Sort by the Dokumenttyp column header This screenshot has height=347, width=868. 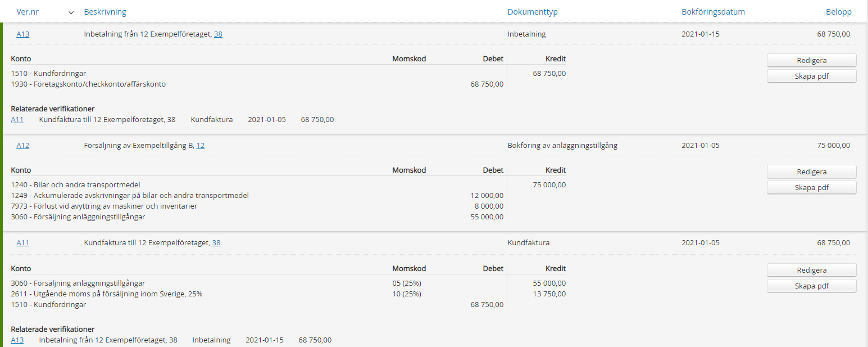point(533,12)
